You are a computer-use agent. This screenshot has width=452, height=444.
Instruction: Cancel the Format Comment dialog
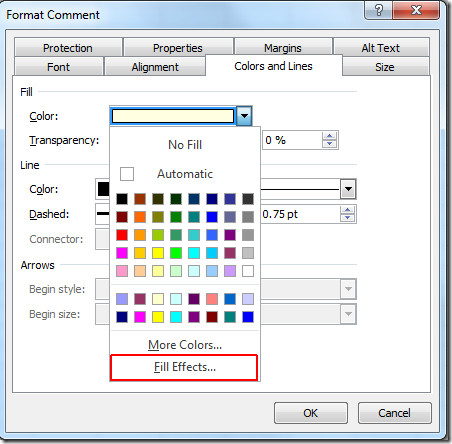[x=394, y=413]
